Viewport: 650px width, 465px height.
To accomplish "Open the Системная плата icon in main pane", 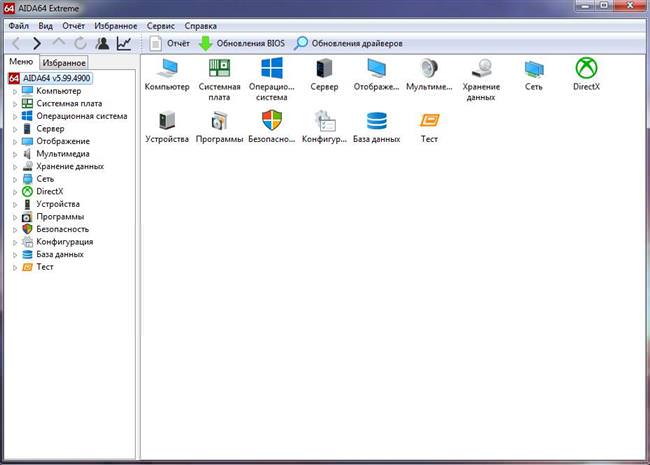I will click(x=219, y=69).
